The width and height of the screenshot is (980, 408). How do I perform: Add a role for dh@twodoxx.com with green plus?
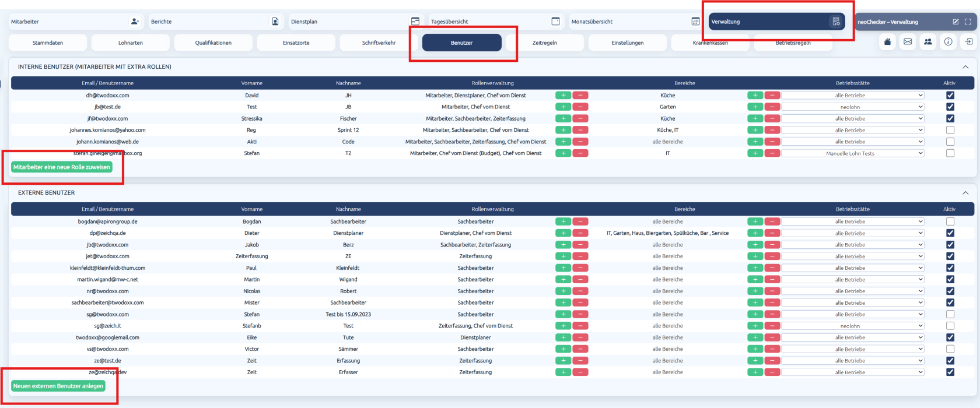(x=563, y=95)
